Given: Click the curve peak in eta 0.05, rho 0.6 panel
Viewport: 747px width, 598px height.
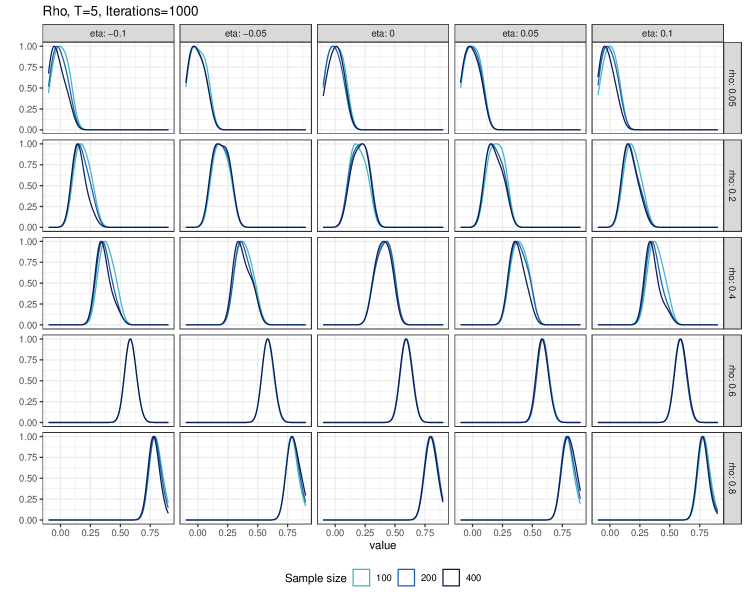Looking at the screenshot, I should [x=542, y=340].
